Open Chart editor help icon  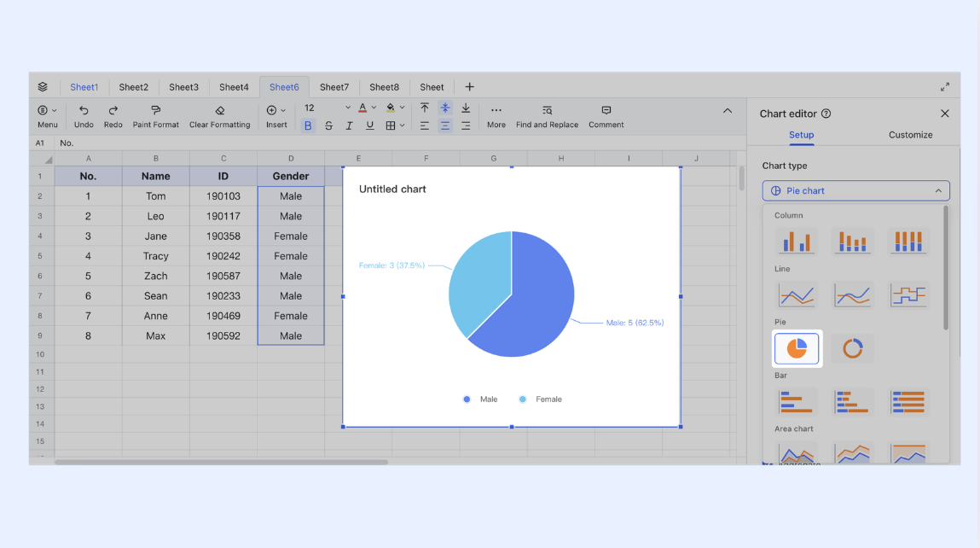(x=826, y=114)
